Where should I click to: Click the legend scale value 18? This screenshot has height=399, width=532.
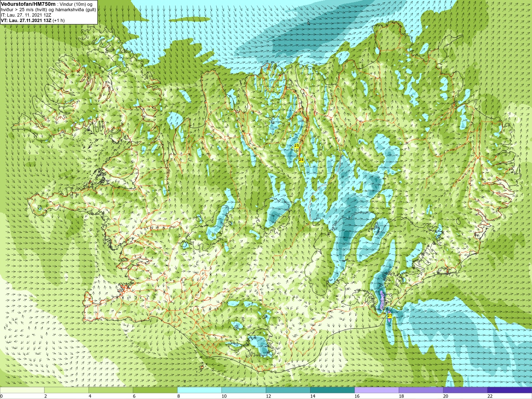(x=401, y=396)
